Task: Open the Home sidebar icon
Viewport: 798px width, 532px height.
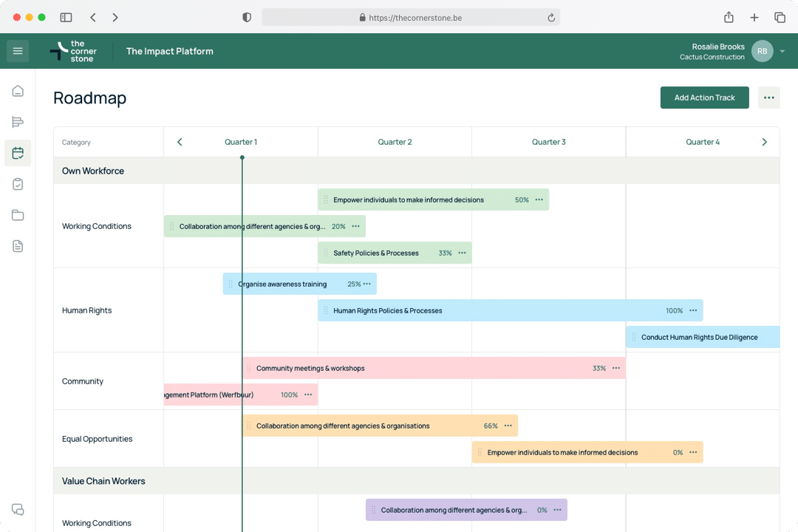Action: [18, 91]
